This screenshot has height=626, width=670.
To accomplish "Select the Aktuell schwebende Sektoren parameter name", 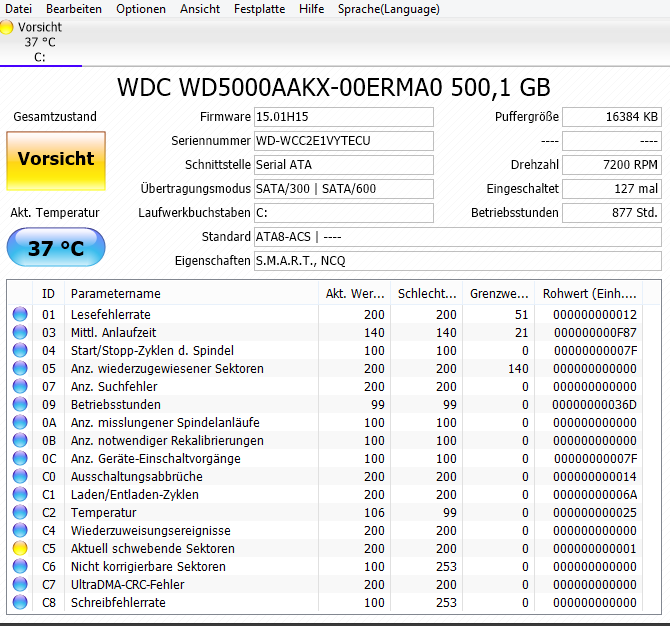I will pyautogui.click(x=153, y=548).
